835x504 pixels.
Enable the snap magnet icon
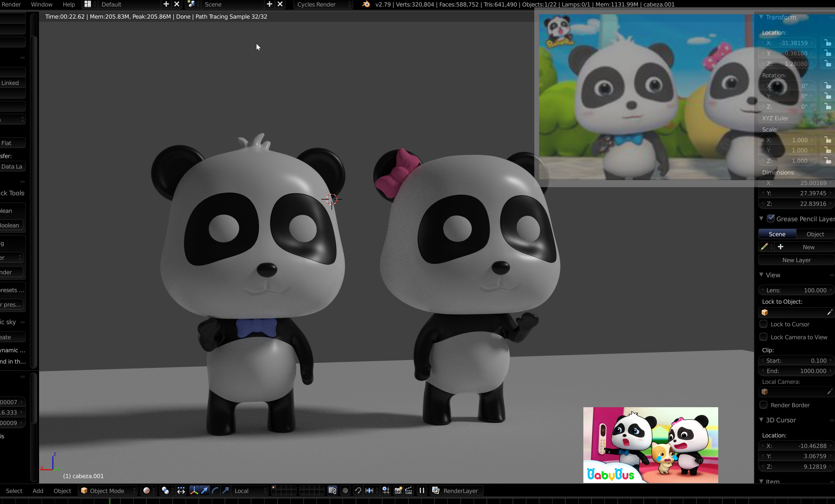coord(358,491)
